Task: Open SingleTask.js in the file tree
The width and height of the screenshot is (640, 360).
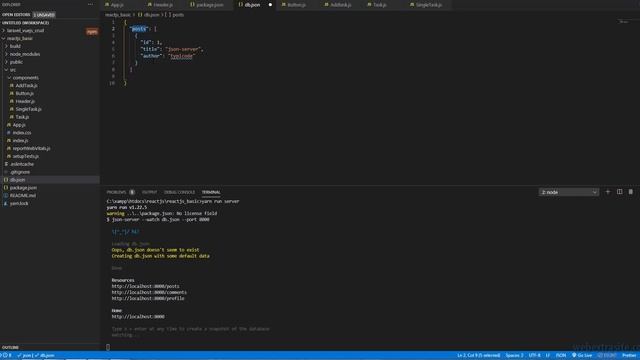Action: point(28,109)
